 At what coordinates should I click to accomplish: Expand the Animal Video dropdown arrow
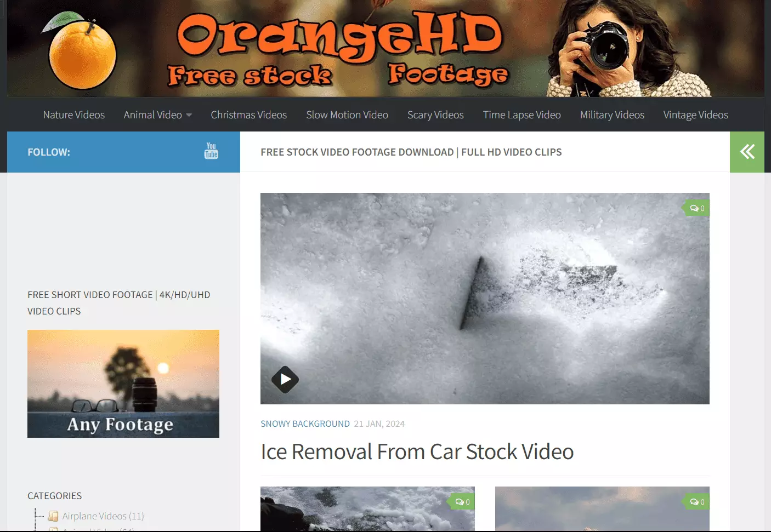189,115
